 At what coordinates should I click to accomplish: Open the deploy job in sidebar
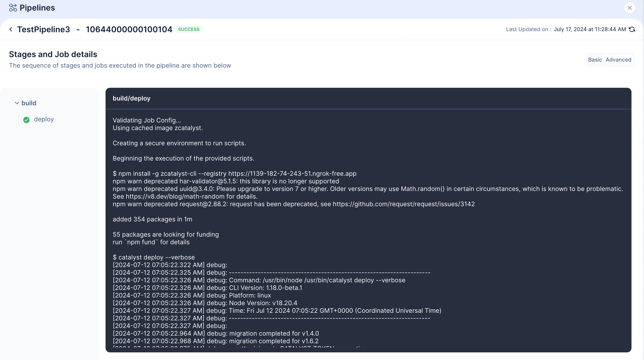[x=44, y=119]
